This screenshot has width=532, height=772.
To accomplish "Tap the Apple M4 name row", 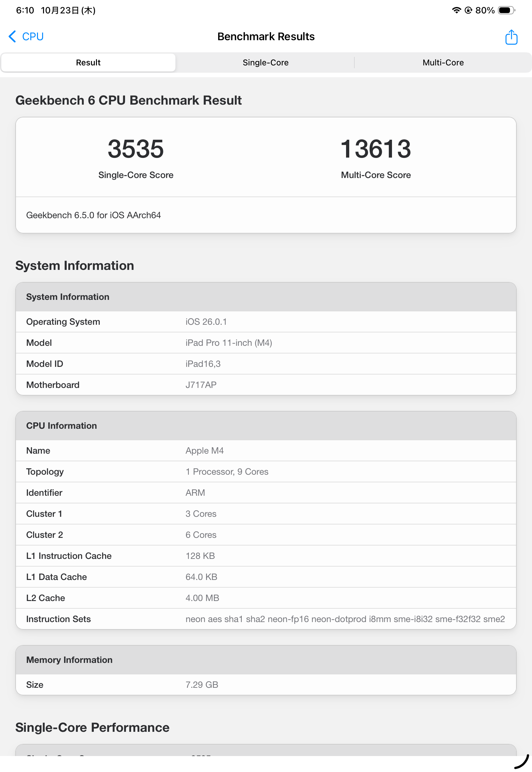I will pos(266,450).
